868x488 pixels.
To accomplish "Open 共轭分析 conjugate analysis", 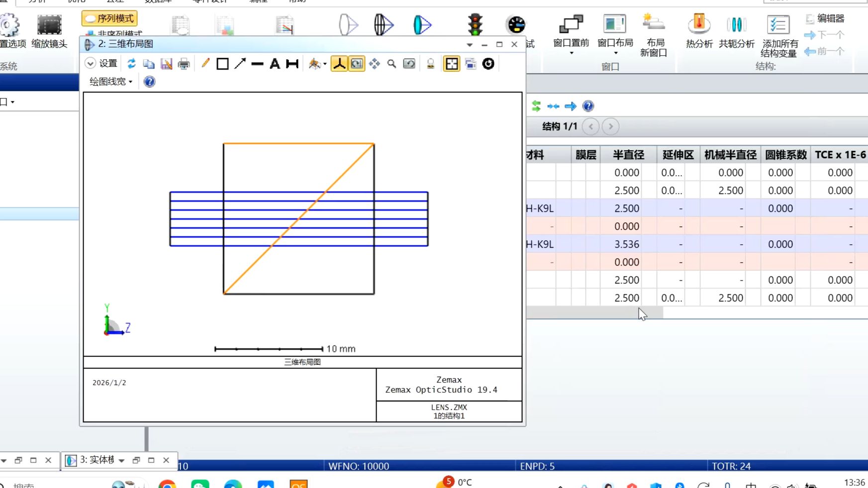I will click(x=737, y=32).
